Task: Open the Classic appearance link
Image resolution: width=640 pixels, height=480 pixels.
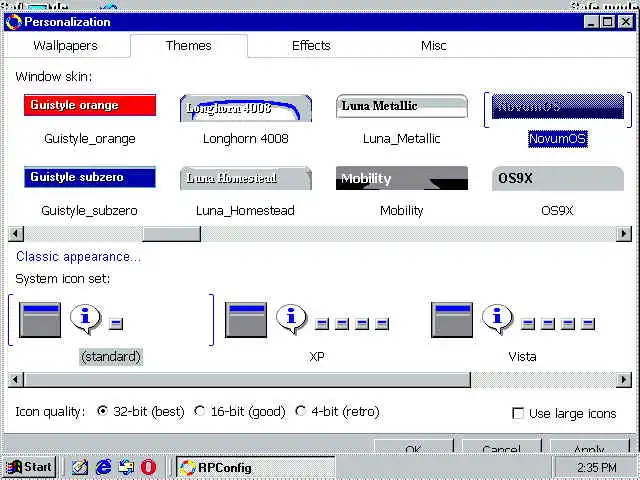Action: tap(78, 257)
